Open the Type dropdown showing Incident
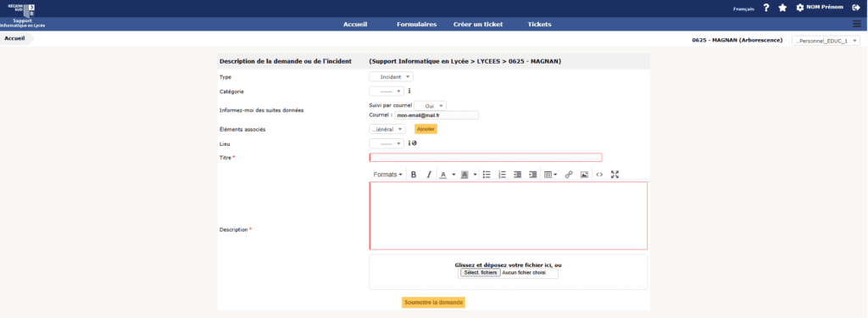Viewport: 868px width, 318px height. [x=391, y=77]
